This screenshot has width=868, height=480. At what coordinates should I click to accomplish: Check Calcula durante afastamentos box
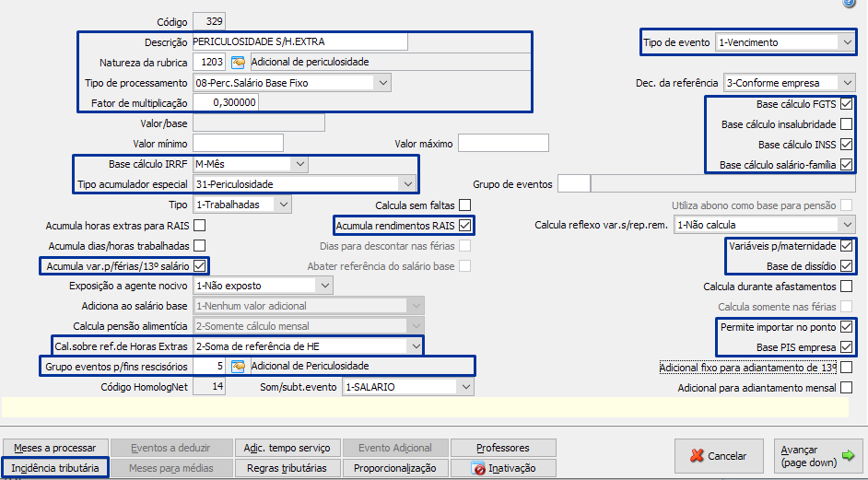[x=846, y=287]
